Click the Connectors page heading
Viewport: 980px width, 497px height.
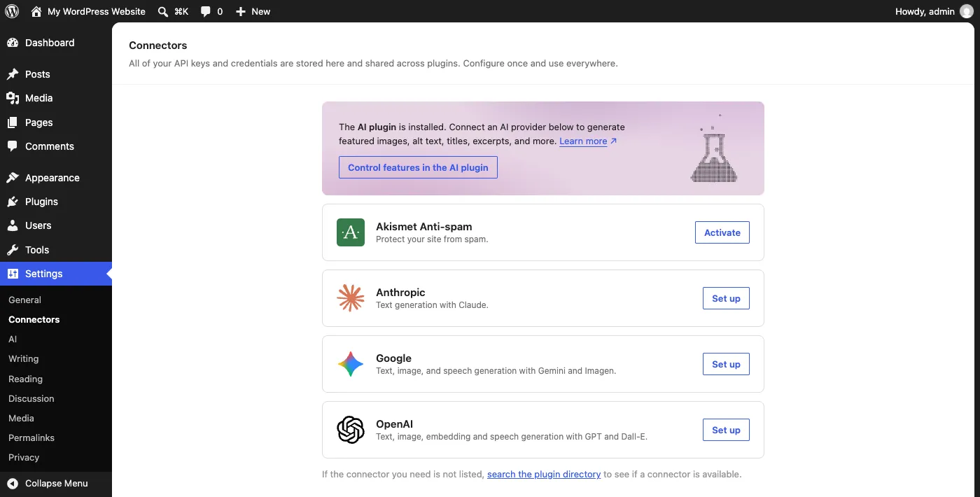point(158,45)
